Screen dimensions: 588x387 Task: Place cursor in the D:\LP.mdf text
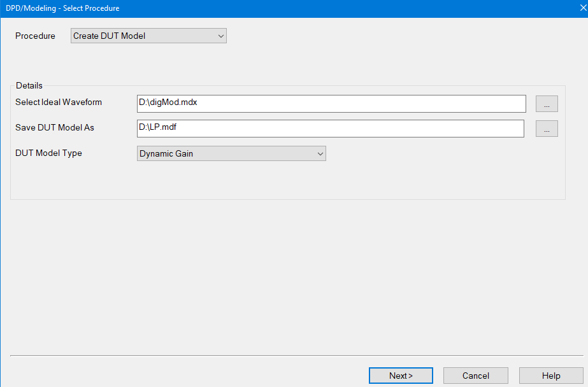161,128
